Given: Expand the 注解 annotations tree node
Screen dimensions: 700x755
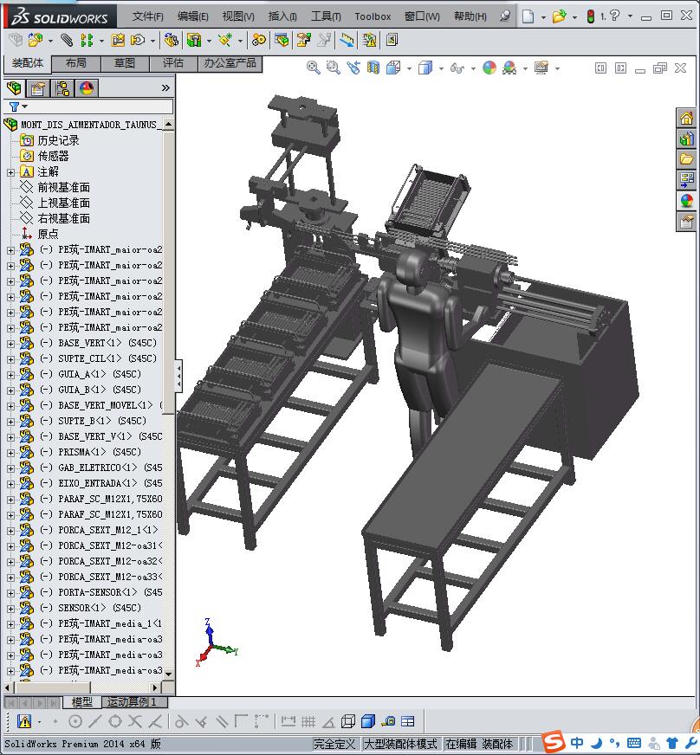Looking at the screenshot, I should pos(10,171).
